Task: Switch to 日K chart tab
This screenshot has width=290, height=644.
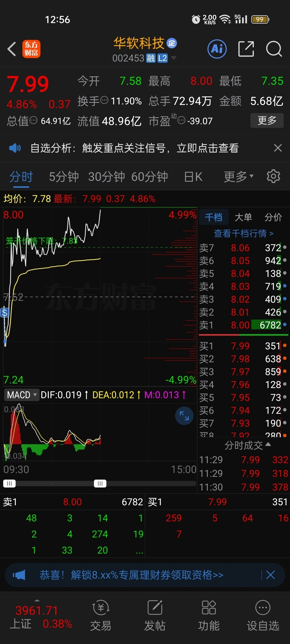Action: coord(193,177)
